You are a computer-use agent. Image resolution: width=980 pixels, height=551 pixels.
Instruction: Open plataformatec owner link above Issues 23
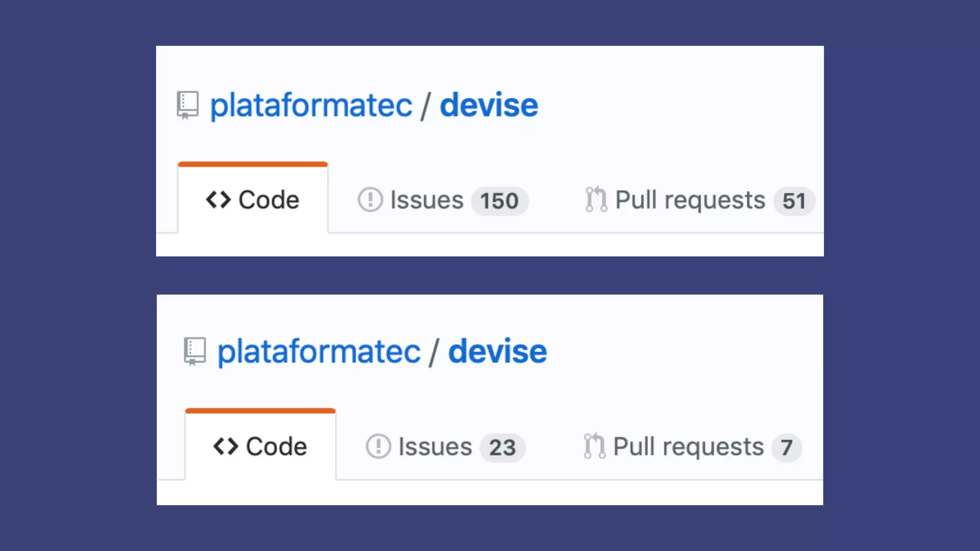(319, 352)
